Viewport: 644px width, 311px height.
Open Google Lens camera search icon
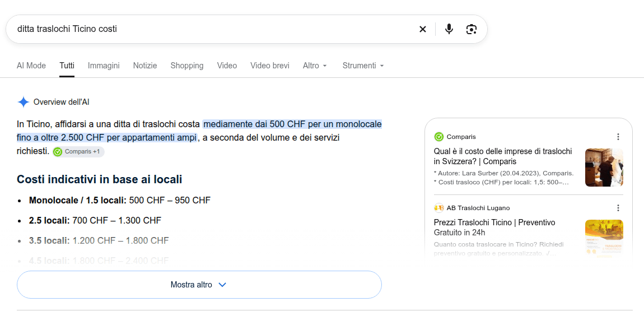tap(472, 29)
